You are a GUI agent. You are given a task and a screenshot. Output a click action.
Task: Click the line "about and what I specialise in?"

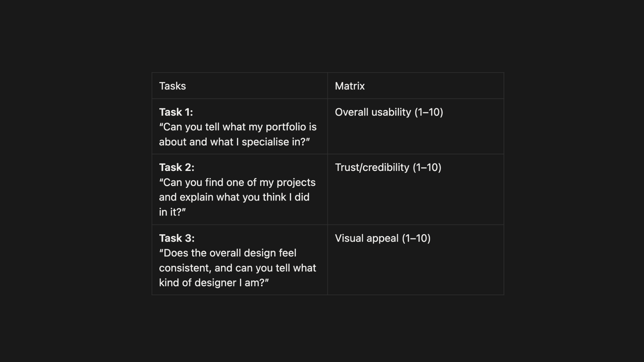pyautogui.click(x=234, y=142)
